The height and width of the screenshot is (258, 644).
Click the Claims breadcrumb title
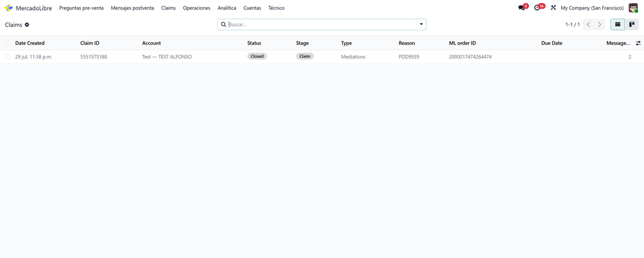point(14,25)
